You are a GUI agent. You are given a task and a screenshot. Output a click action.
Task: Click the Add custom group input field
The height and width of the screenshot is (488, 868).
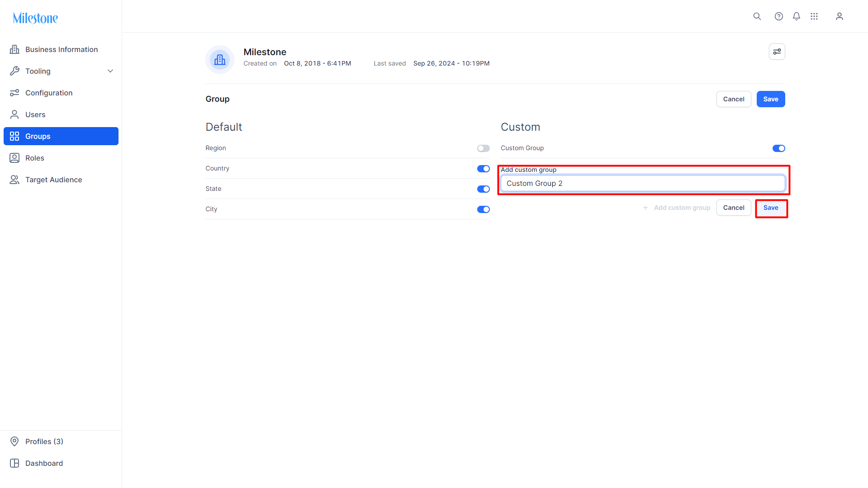[643, 183]
